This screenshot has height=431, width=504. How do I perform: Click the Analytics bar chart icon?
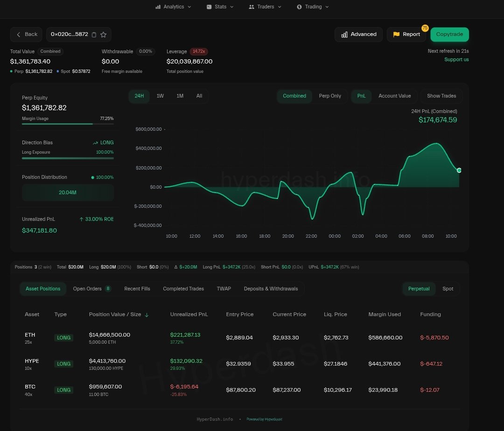click(158, 7)
